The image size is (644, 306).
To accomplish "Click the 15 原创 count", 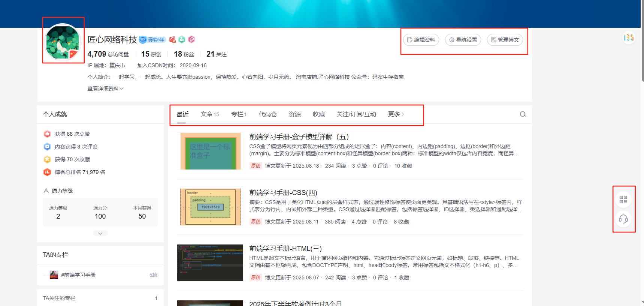I will 151,54.
